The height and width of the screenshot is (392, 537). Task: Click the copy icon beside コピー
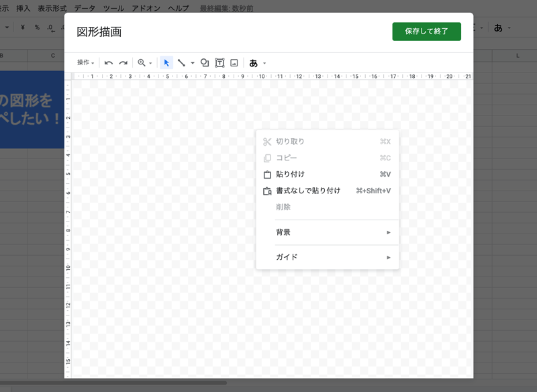(267, 158)
